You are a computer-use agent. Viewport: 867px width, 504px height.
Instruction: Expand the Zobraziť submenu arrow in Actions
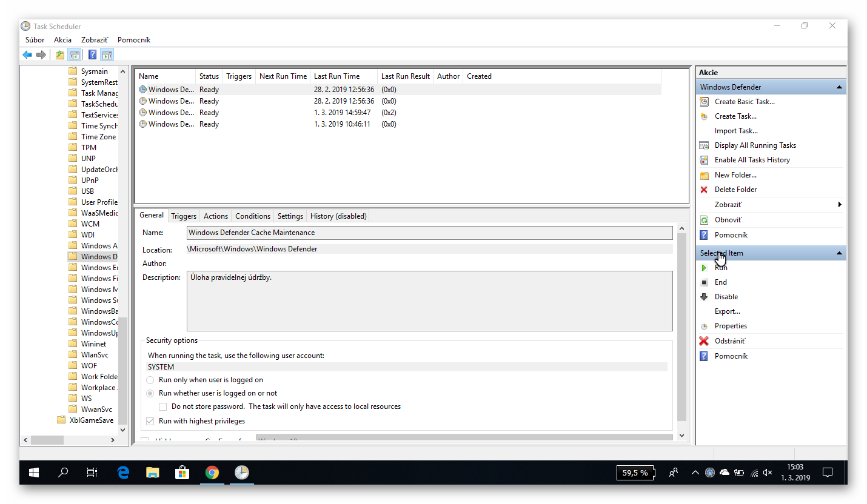[840, 205]
